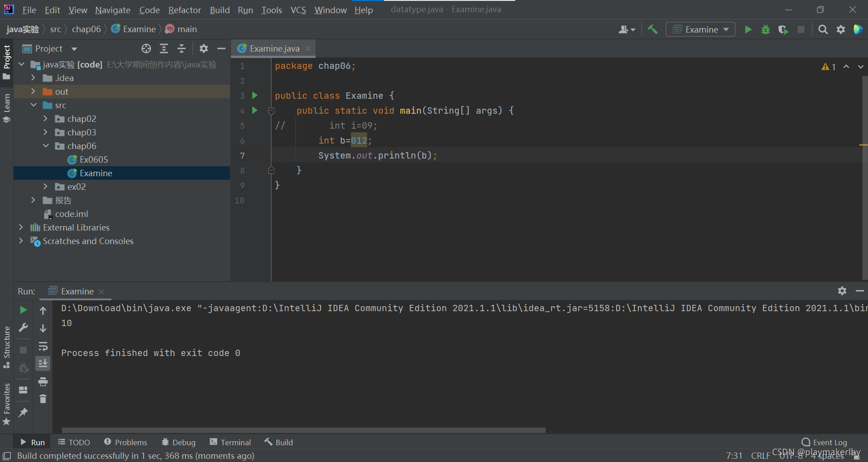
Task: Expand the ex02 package
Action: click(45, 187)
